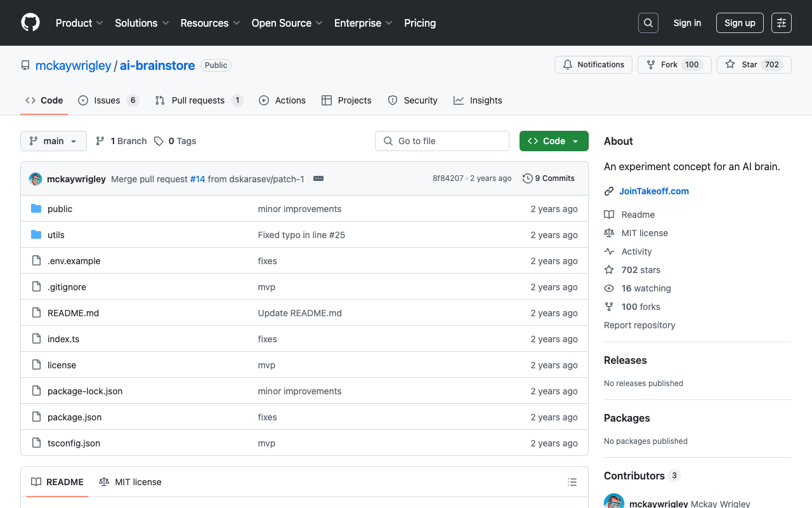Image resolution: width=812 pixels, height=508 pixels.
Task: Click the Sign up button
Action: coord(740,23)
